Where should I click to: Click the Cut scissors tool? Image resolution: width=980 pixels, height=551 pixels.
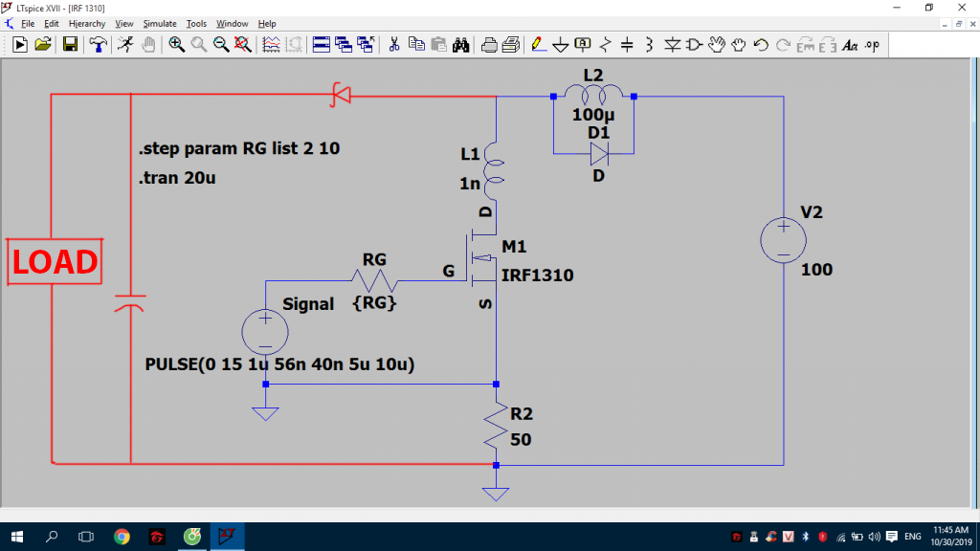[393, 44]
